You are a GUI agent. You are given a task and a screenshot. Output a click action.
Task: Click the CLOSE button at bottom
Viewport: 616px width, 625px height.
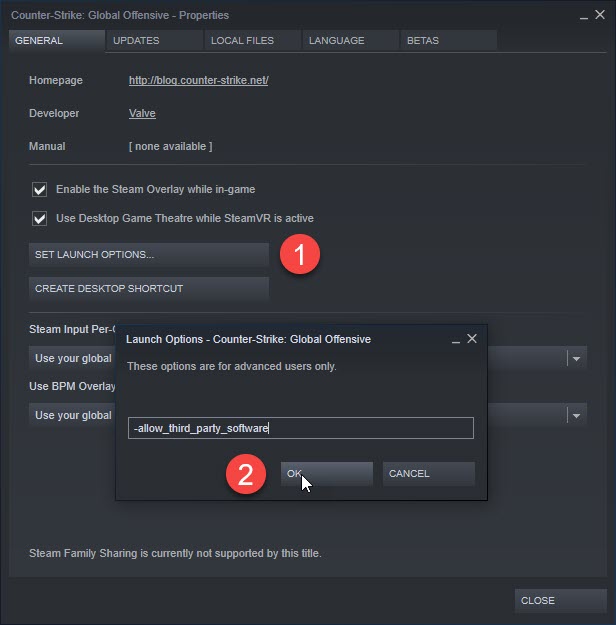tap(561, 601)
